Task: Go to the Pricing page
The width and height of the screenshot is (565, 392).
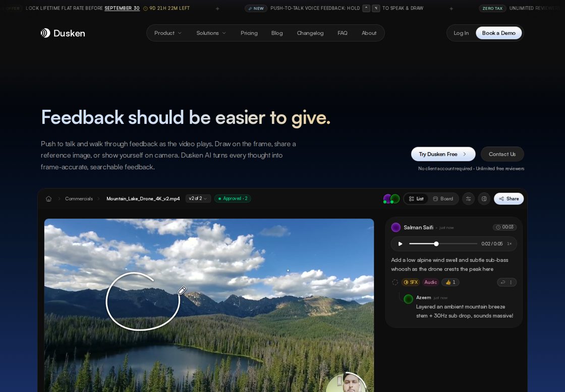Action: (249, 33)
